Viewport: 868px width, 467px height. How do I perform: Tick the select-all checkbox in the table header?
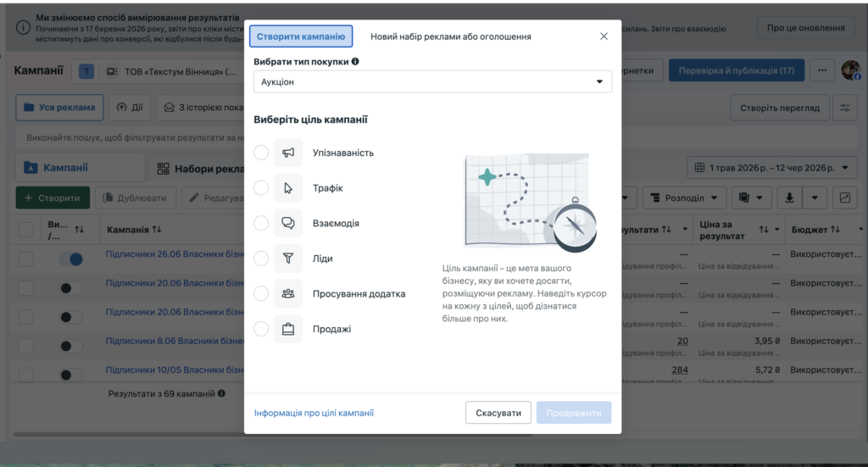(25, 230)
